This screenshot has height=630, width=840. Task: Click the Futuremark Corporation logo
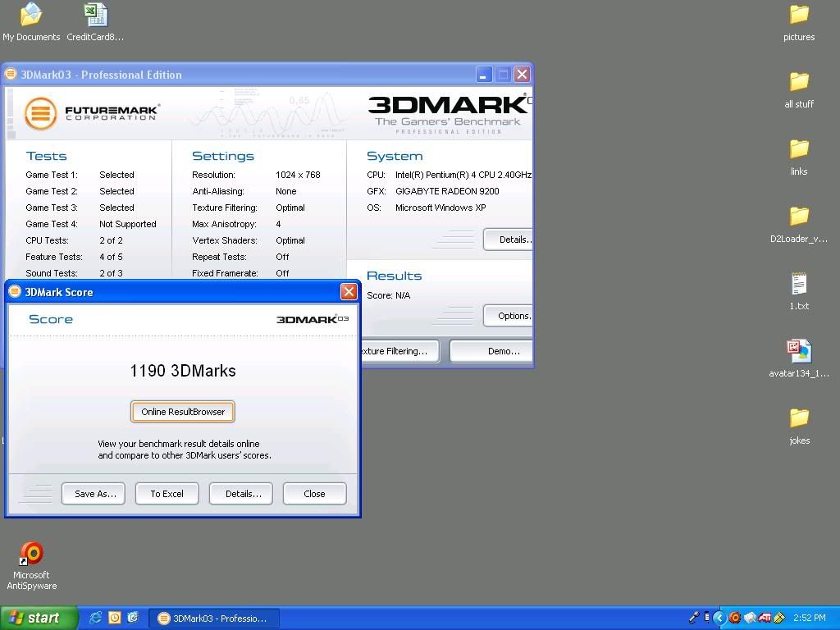[92, 113]
